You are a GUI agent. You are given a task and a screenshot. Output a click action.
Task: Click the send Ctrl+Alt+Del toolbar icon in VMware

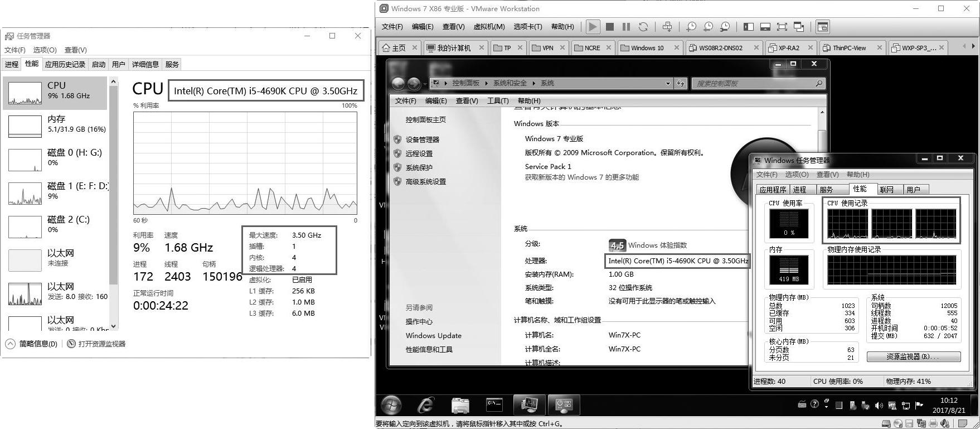[667, 27]
